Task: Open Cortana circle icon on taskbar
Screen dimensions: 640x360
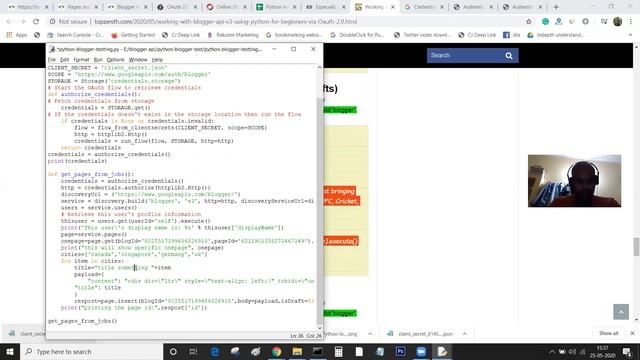Action: pos(173,351)
